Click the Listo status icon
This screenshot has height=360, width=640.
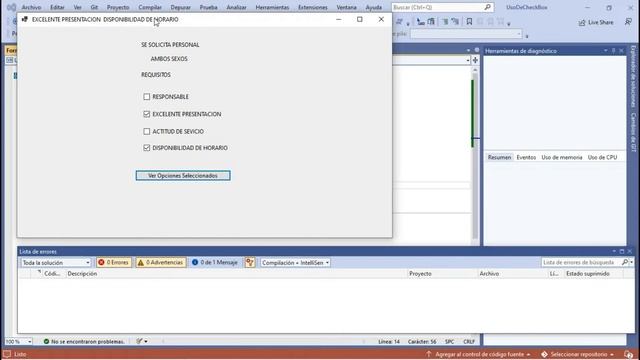7,354
